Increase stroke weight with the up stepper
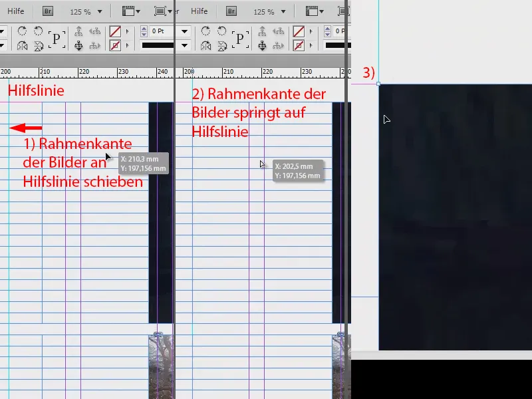 coord(144,28)
